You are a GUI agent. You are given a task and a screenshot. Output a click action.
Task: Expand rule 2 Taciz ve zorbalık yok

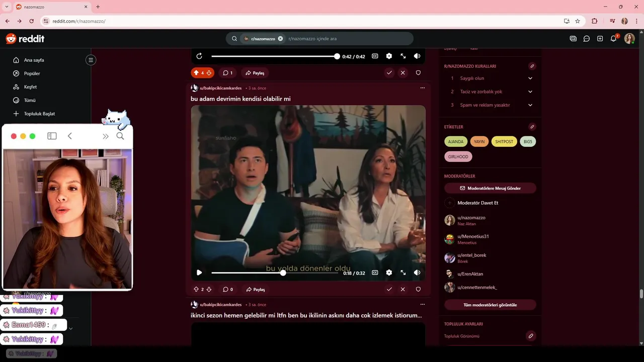(x=490, y=92)
